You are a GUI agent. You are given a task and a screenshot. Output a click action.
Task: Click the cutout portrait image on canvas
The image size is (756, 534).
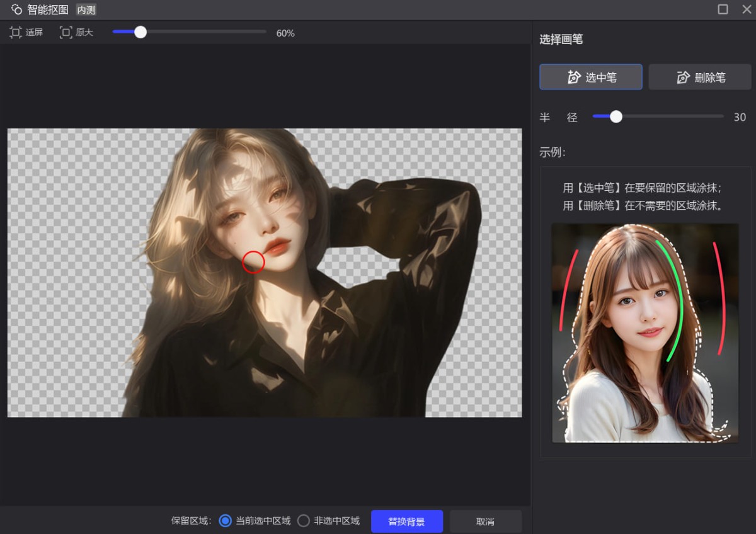click(x=265, y=273)
